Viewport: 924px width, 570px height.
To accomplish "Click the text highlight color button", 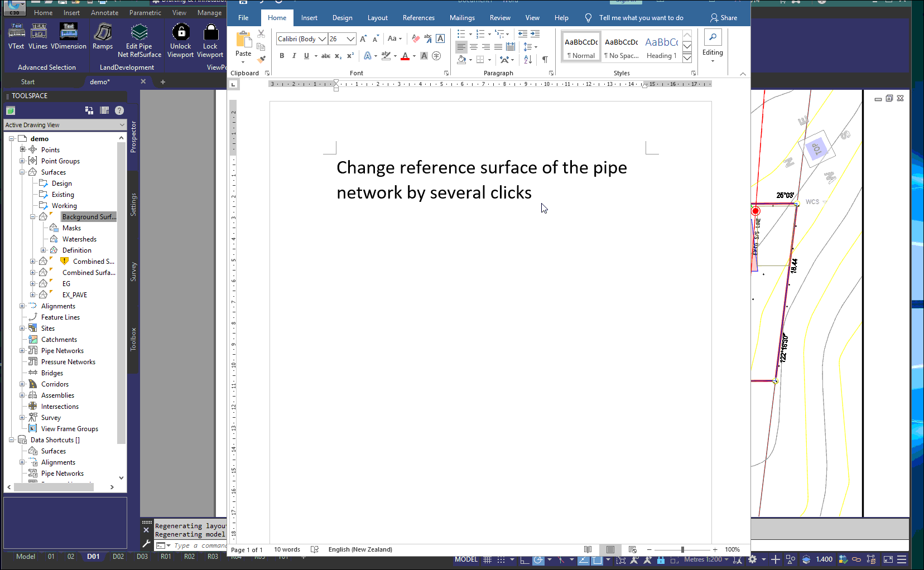I will point(386,56).
